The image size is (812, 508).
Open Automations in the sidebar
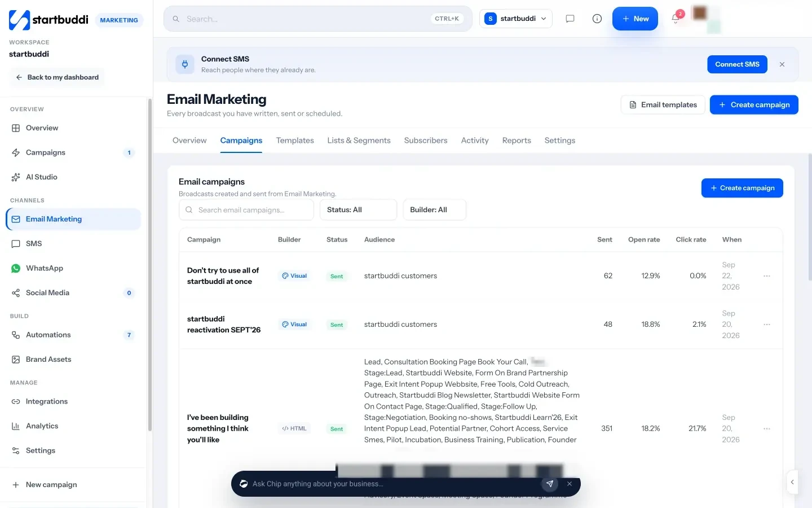click(73, 335)
